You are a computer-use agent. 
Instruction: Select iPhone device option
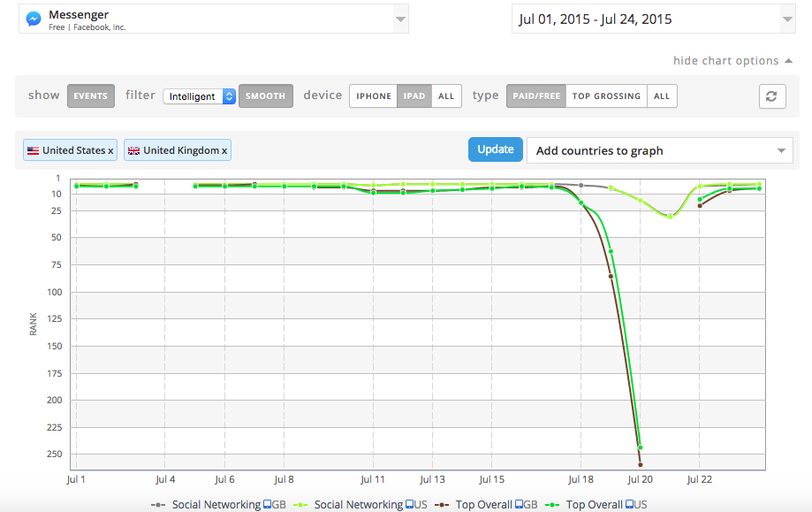pyautogui.click(x=374, y=96)
